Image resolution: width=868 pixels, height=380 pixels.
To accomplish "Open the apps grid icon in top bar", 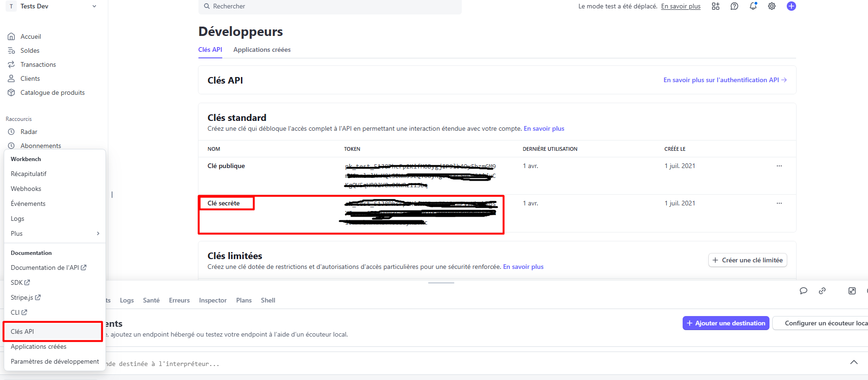I will (715, 6).
